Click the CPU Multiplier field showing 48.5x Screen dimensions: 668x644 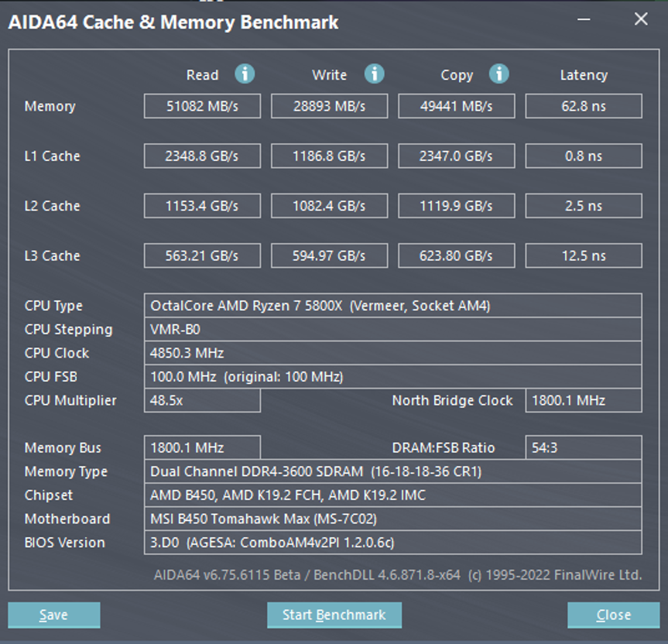coord(202,400)
